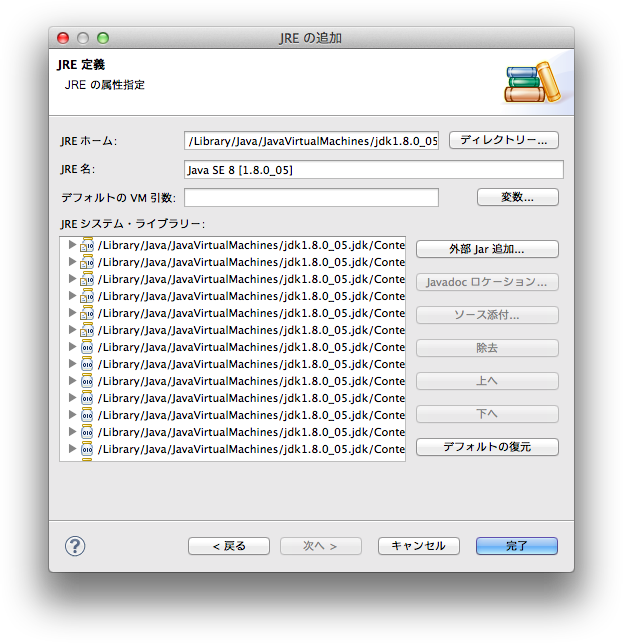The image size is (623, 643).
Task: Click the 除去 remove button
Action: (487, 348)
